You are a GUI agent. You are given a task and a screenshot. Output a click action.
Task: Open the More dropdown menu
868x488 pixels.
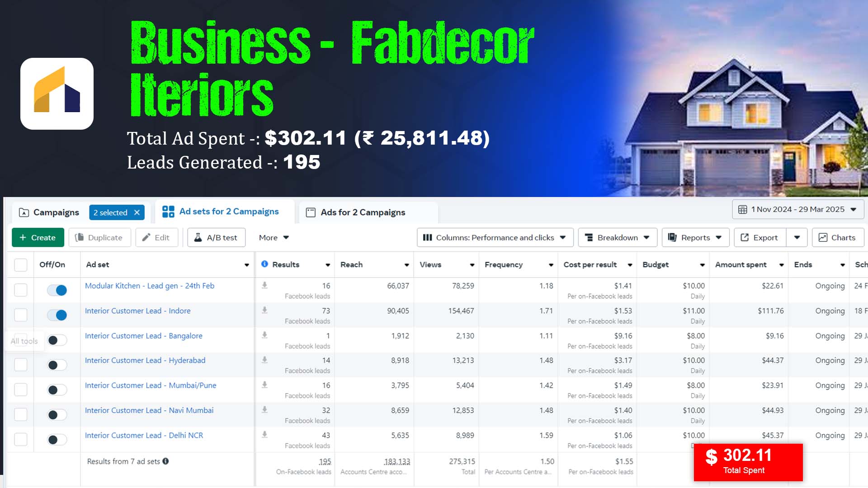274,238
